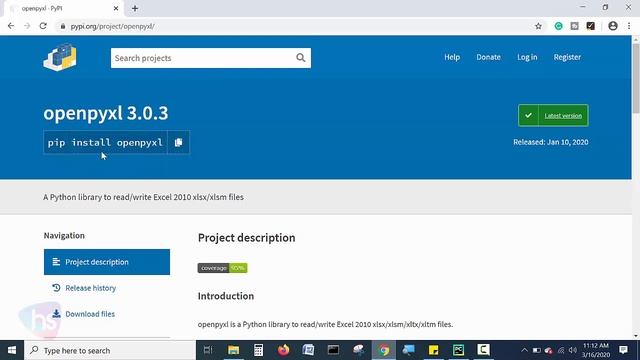Screen dimensions: 640x360
Task: Open Firefox from taskbar
Action: (283, 350)
